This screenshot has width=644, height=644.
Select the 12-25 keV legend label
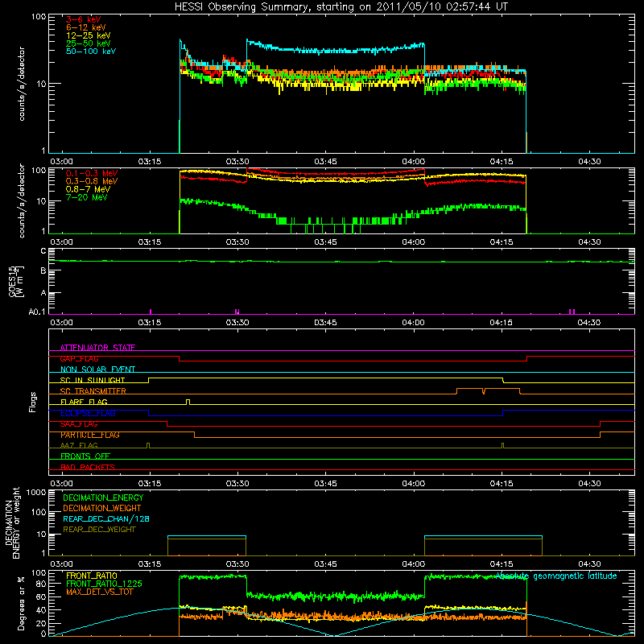pos(89,35)
